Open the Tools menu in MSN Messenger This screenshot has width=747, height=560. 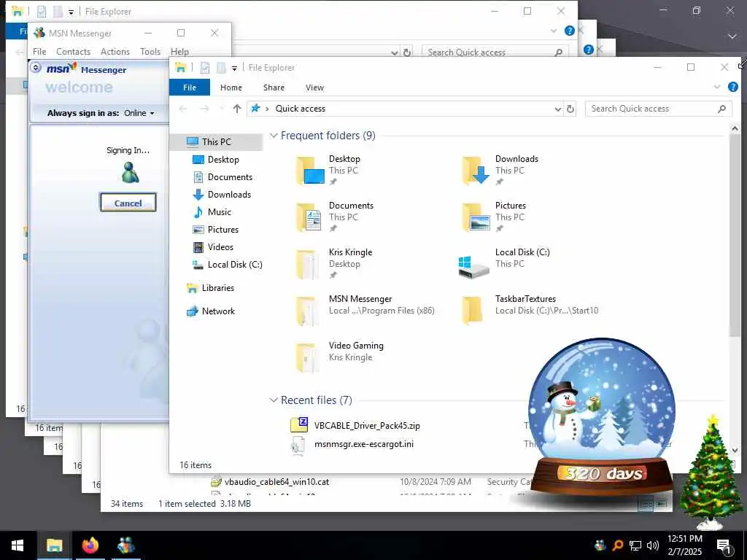click(150, 52)
